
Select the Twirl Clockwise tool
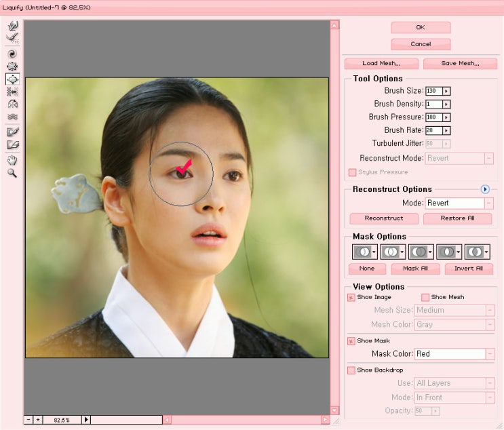click(x=12, y=54)
